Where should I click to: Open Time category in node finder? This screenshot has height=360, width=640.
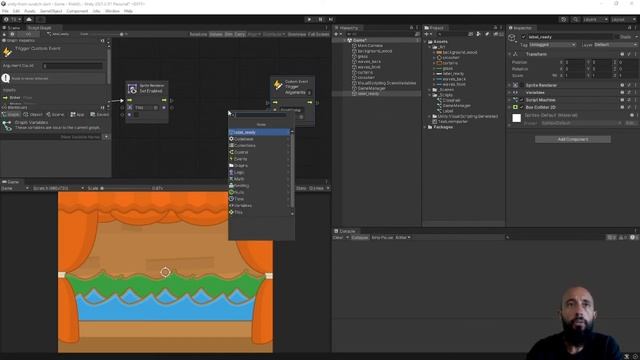(259, 199)
